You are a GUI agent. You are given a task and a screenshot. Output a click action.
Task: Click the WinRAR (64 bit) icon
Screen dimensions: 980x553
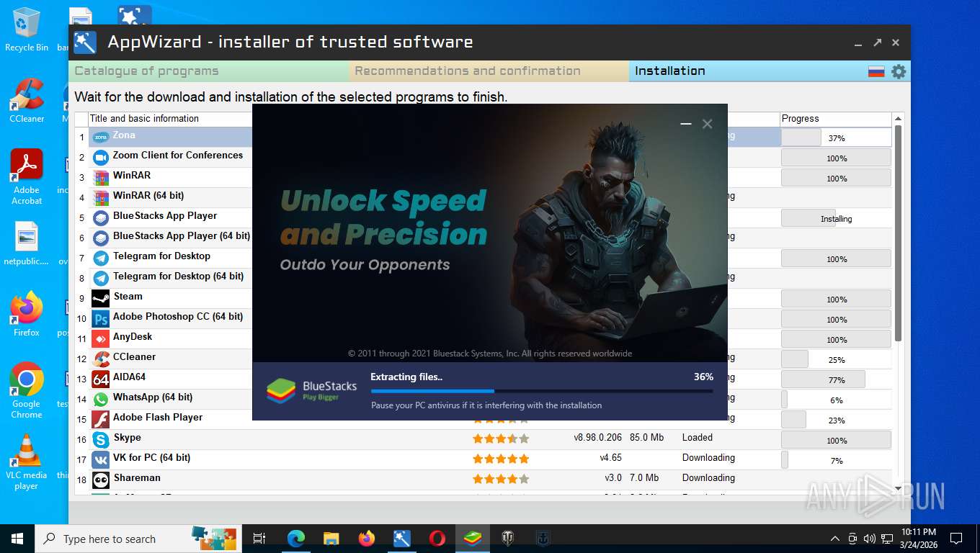101,197
